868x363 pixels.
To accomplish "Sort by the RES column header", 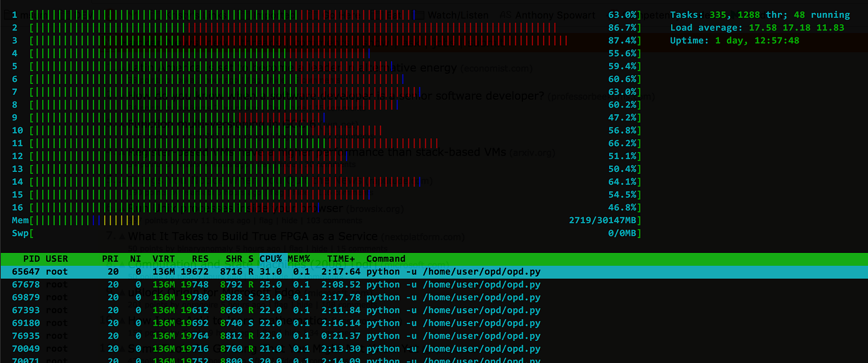I will click(200, 259).
